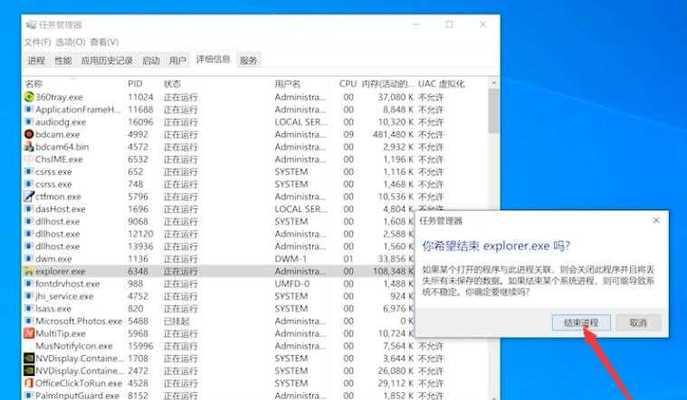Click the OfficeClickToRun.exe icon
Screen dimensions: 687x400
click(29, 383)
